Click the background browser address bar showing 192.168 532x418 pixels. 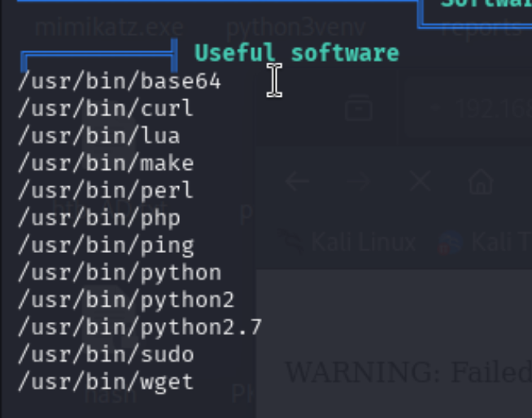(469, 109)
